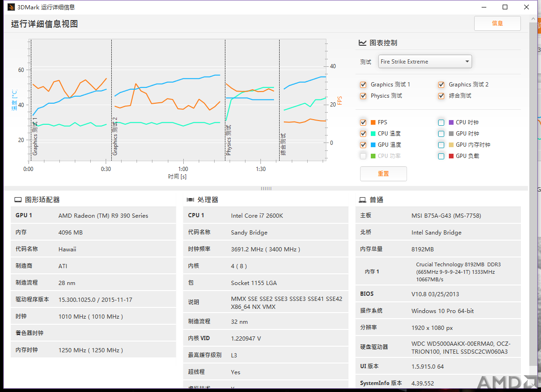Click driver version 15.300.1025.0 value
Screen dimensions: 541x392
point(95,299)
